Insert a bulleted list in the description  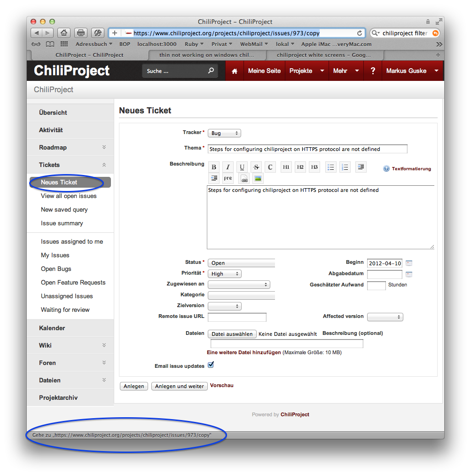(x=330, y=167)
